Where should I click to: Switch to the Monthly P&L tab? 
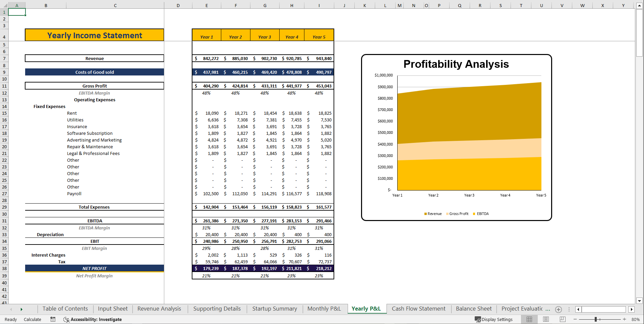click(324, 309)
